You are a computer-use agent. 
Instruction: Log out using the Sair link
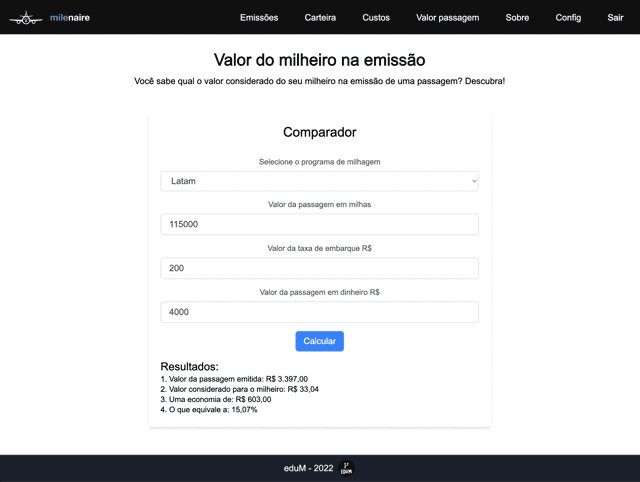coord(615,18)
